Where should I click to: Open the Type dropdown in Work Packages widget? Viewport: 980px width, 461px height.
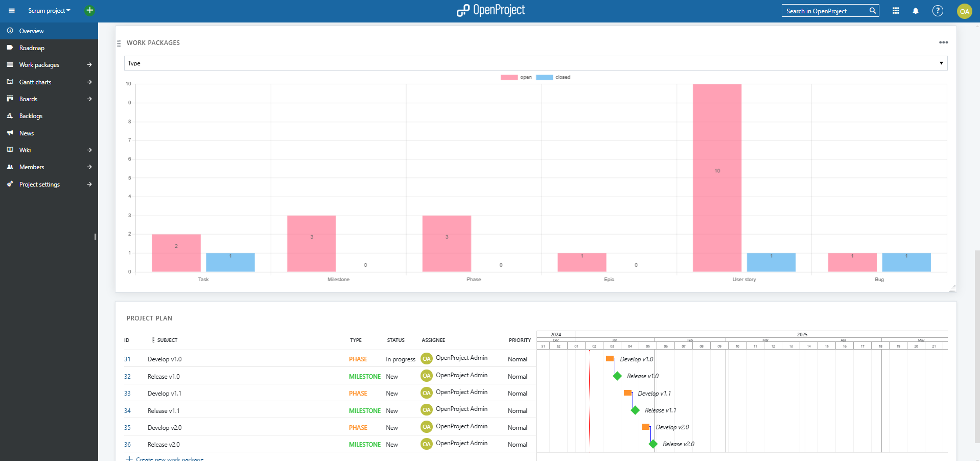click(x=941, y=63)
